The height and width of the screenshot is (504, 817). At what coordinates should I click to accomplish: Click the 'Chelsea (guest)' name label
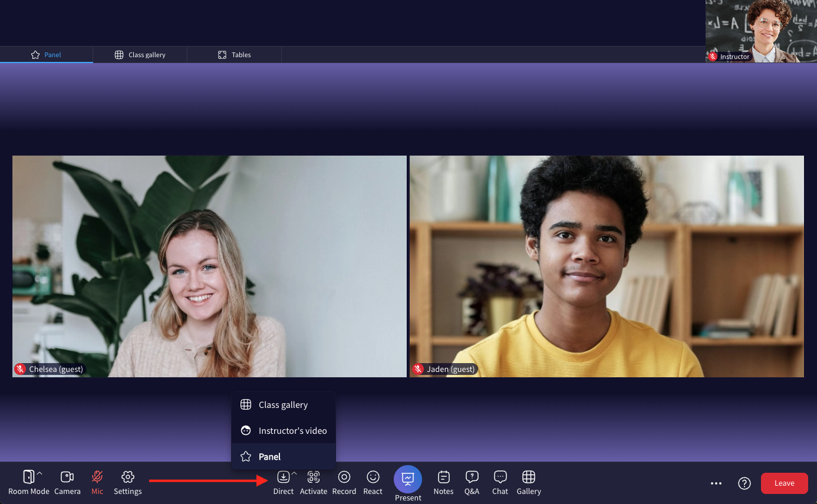pyautogui.click(x=56, y=370)
